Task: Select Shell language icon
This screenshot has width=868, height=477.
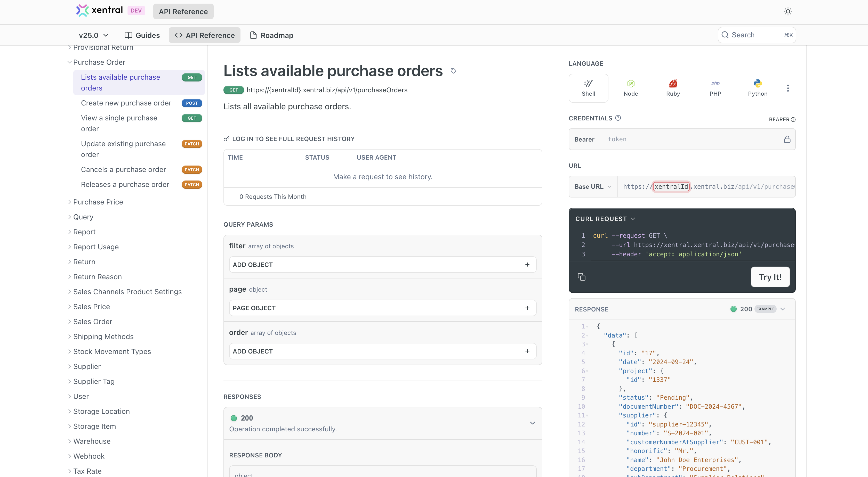Action: pos(588,88)
